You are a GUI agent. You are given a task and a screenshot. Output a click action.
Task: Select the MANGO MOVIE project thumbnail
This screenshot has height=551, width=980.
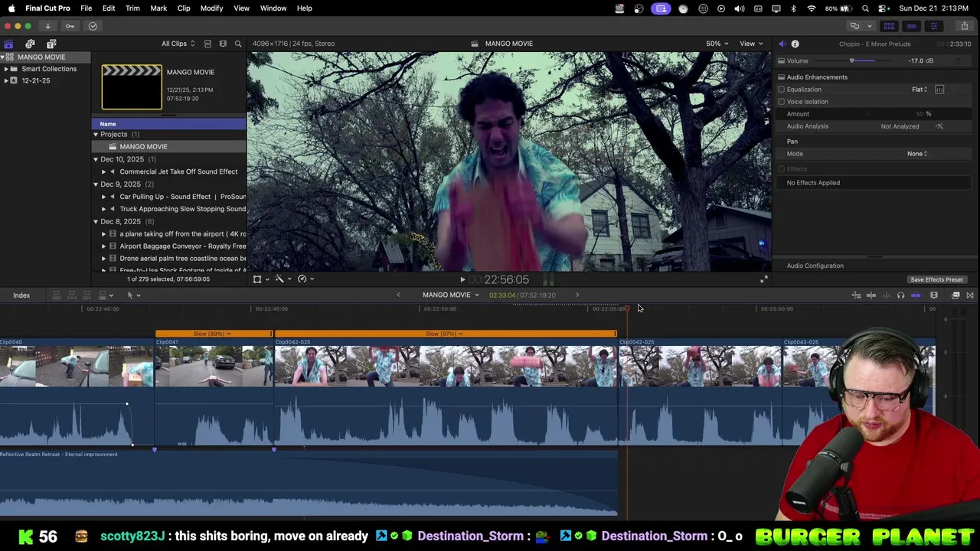point(132,87)
